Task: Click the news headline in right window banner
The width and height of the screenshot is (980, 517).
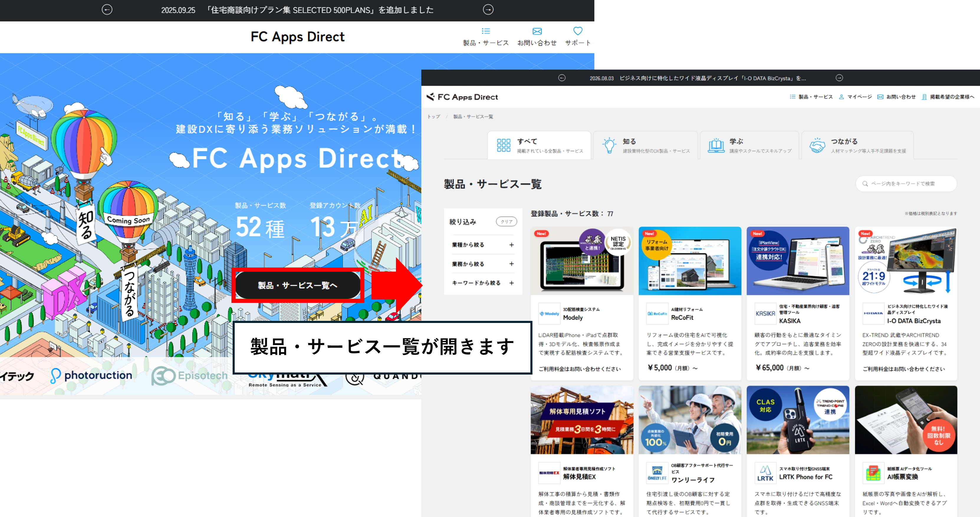Action: point(698,78)
